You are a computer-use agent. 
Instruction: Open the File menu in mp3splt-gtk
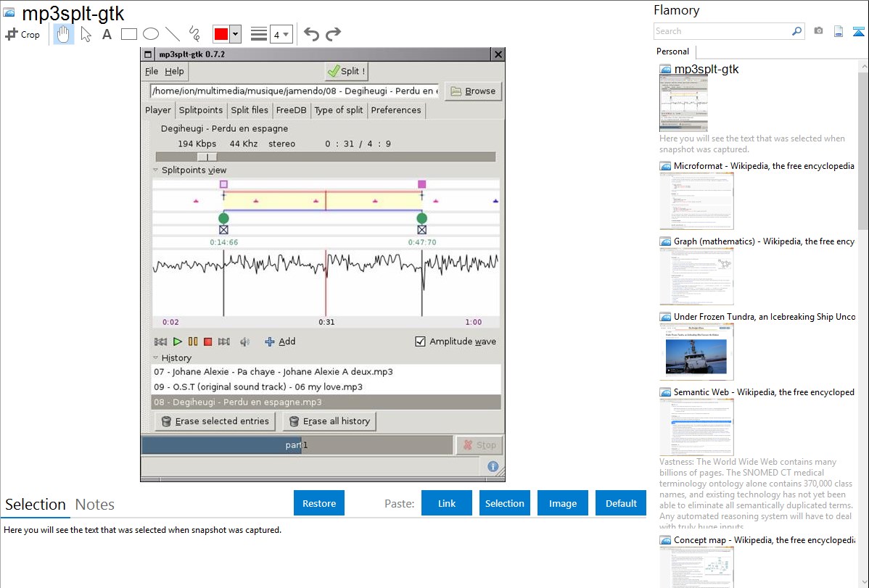152,71
